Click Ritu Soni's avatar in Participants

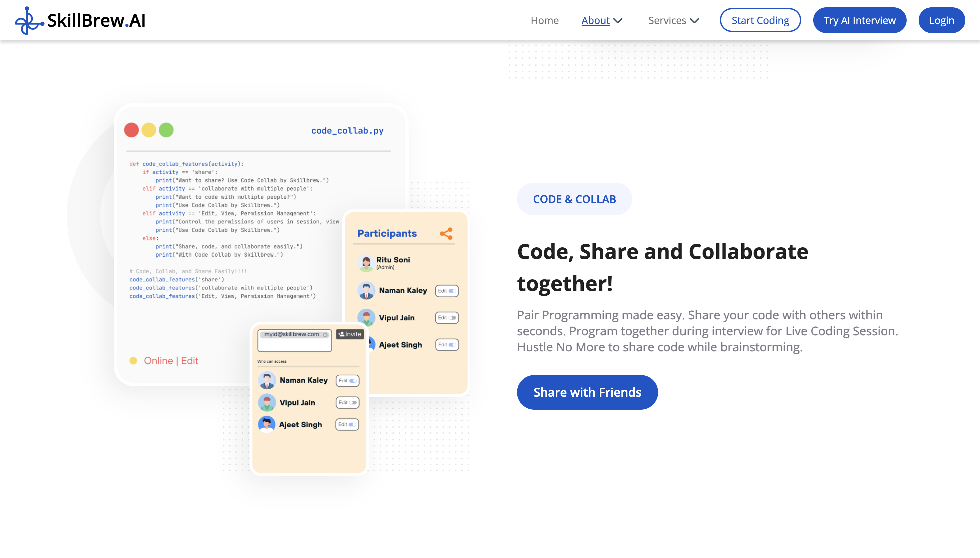coord(366,263)
